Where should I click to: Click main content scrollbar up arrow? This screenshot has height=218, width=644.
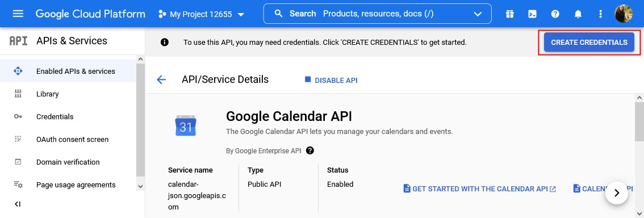639,98
